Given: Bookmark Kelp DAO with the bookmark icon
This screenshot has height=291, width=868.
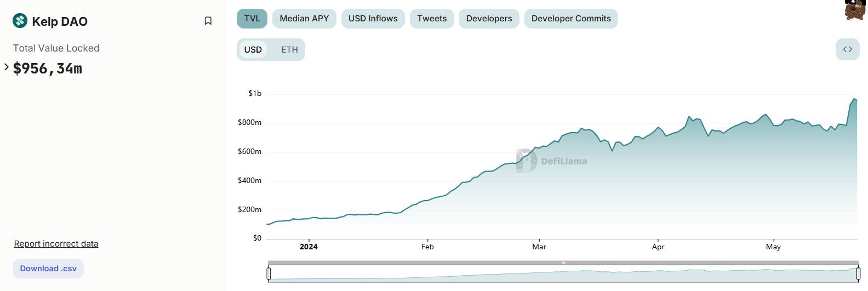Looking at the screenshot, I should [208, 21].
